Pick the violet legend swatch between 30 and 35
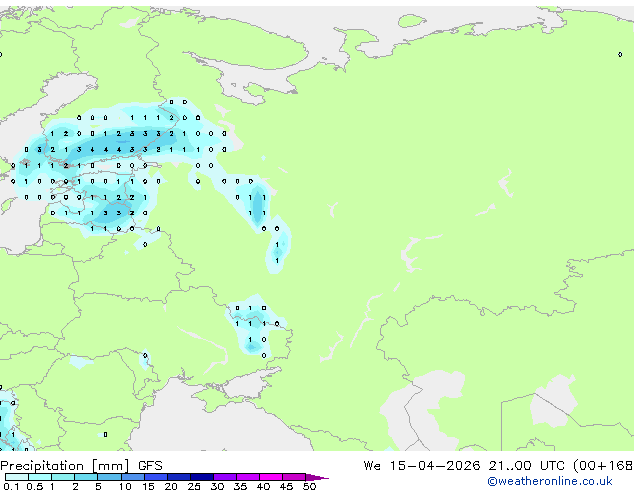634x490 pixels. 225,477
